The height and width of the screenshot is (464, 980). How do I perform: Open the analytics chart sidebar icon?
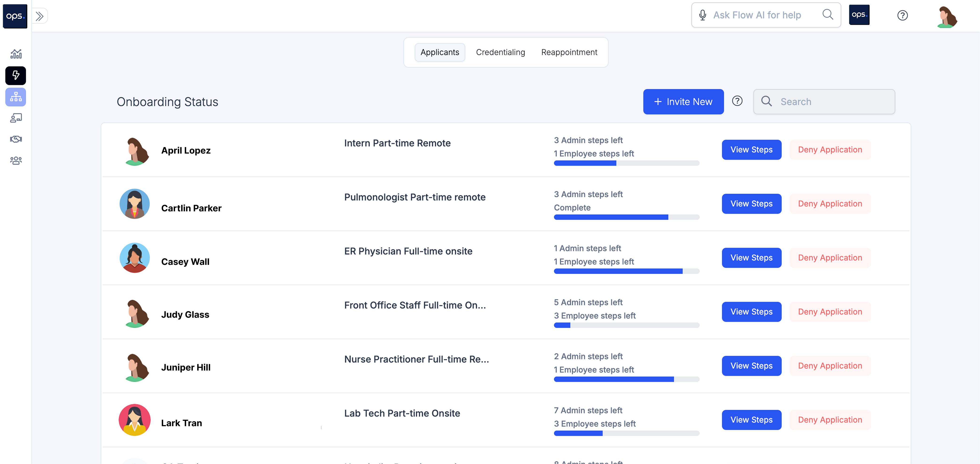(15, 54)
